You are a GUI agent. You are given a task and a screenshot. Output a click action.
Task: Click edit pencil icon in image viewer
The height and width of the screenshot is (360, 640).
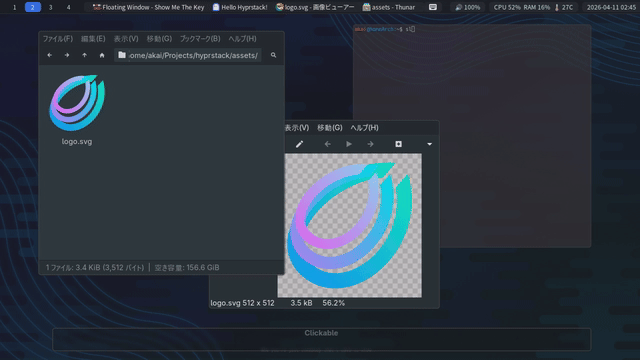click(x=299, y=144)
